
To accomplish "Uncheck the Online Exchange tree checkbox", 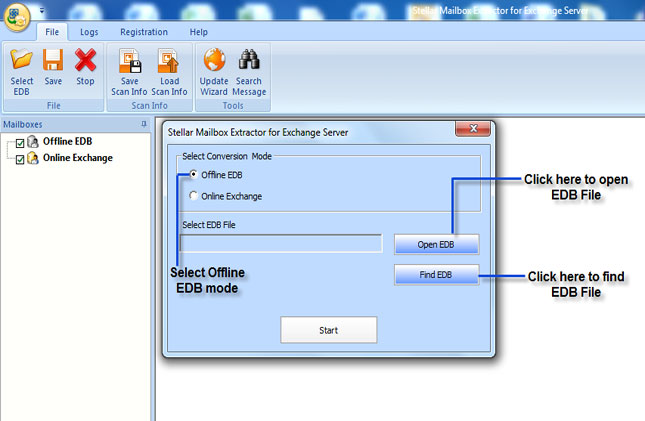I will tap(20, 159).
